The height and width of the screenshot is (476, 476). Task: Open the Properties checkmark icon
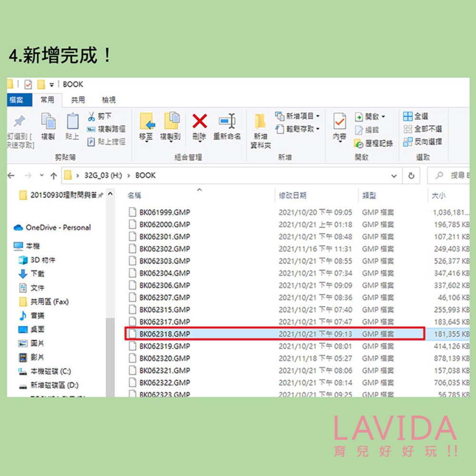point(340,121)
